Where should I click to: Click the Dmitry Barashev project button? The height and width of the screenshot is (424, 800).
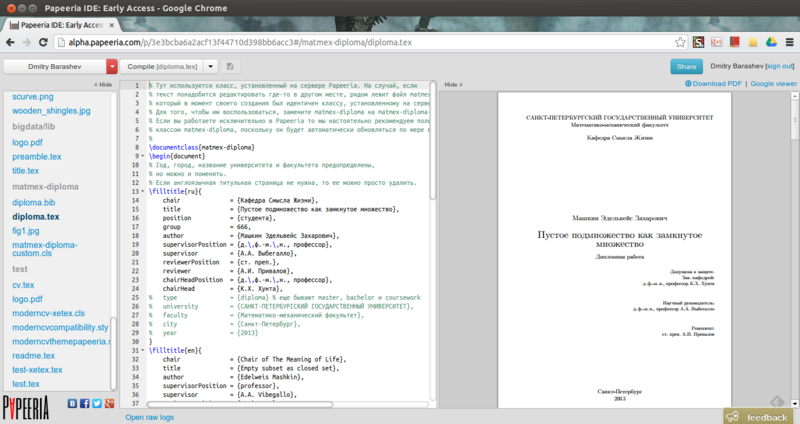coord(55,66)
